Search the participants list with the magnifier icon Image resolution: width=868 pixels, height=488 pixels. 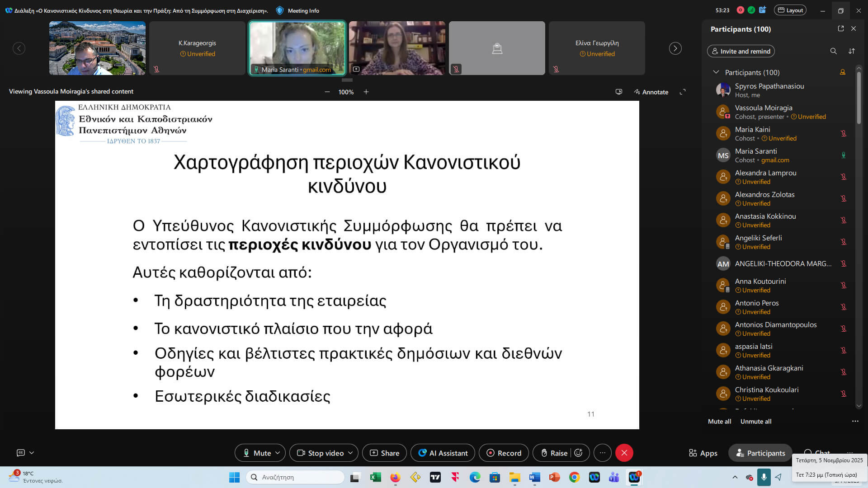click(x=833, y=51)
